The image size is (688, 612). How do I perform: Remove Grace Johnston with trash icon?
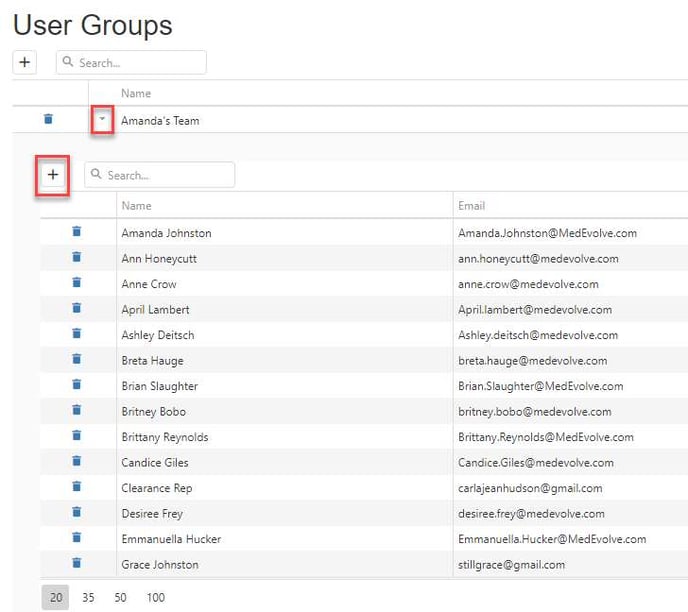[77, 564]
